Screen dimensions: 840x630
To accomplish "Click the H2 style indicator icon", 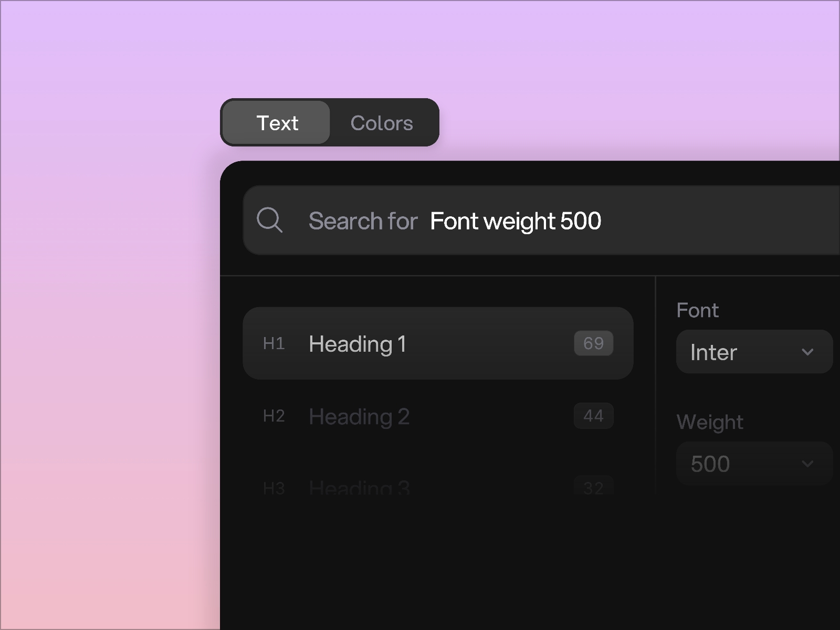I will 274,416.
